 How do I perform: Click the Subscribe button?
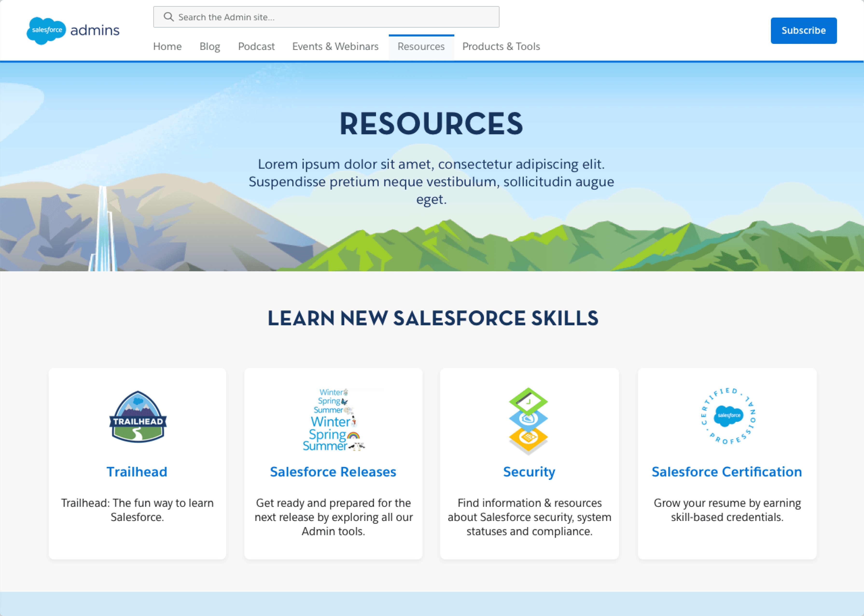[804, 30]
